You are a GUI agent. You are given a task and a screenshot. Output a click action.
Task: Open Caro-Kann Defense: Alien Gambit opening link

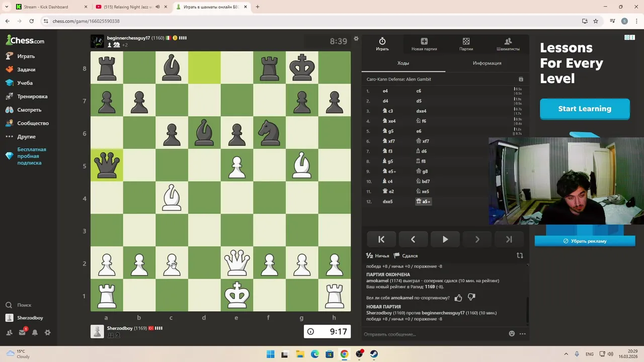point(398,79)
